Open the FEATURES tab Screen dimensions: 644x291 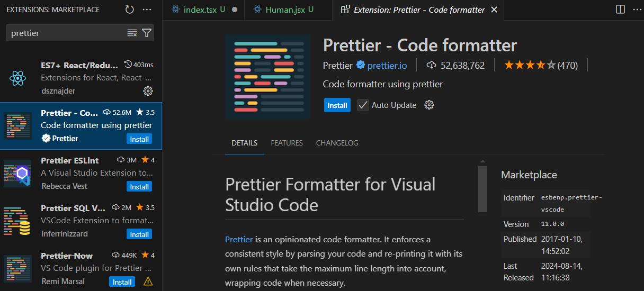[287, 143]
